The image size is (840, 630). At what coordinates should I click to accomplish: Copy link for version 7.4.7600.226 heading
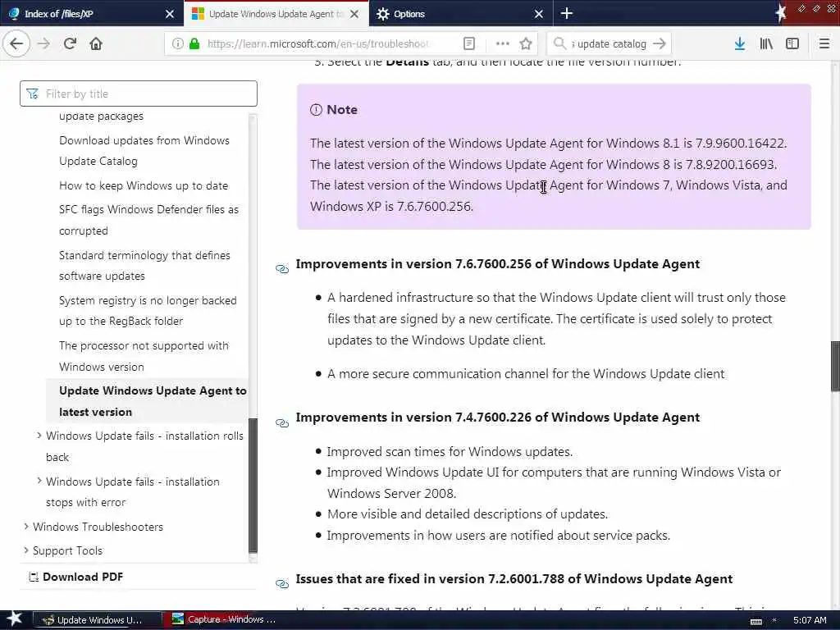pos(282,423)
